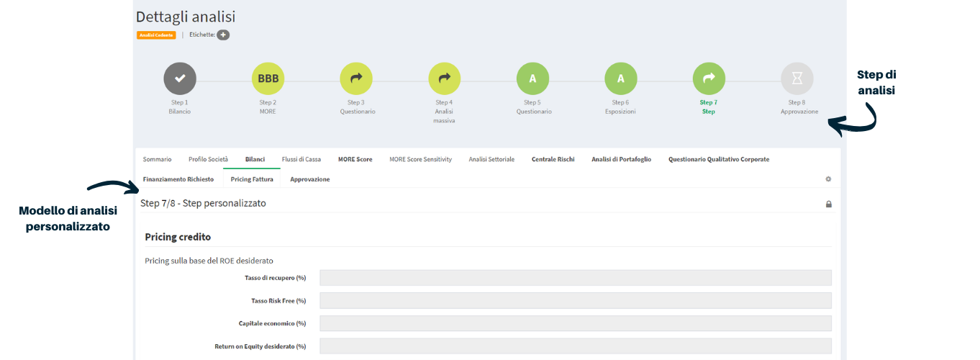980x360 pixels.
Task: Open the MORE Score Sensitivity tab
Action: [420, 159]
